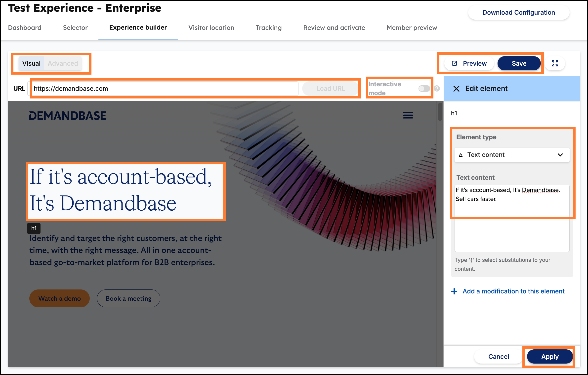Apply the element edits
588x375 pixels.
click(x=549, y=356)
